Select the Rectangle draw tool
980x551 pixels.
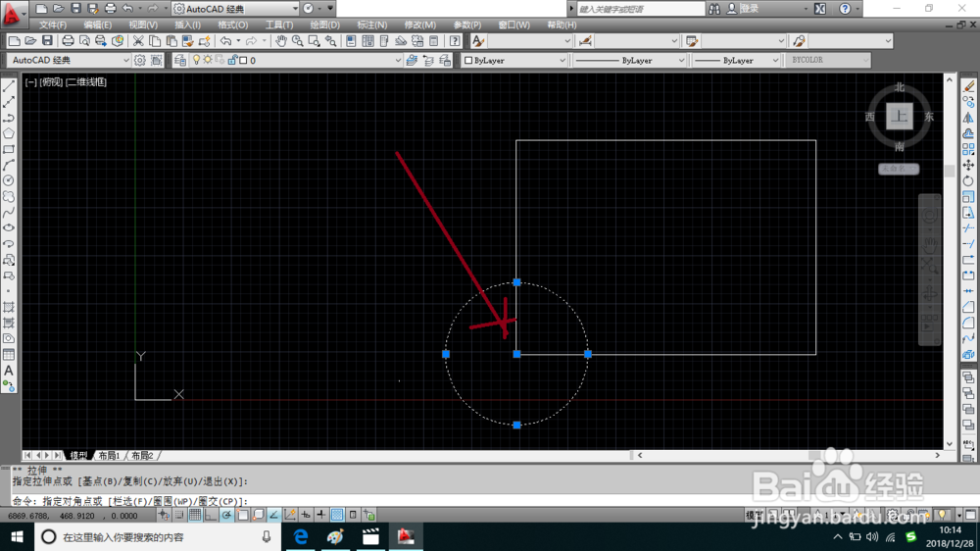[9, 149]
